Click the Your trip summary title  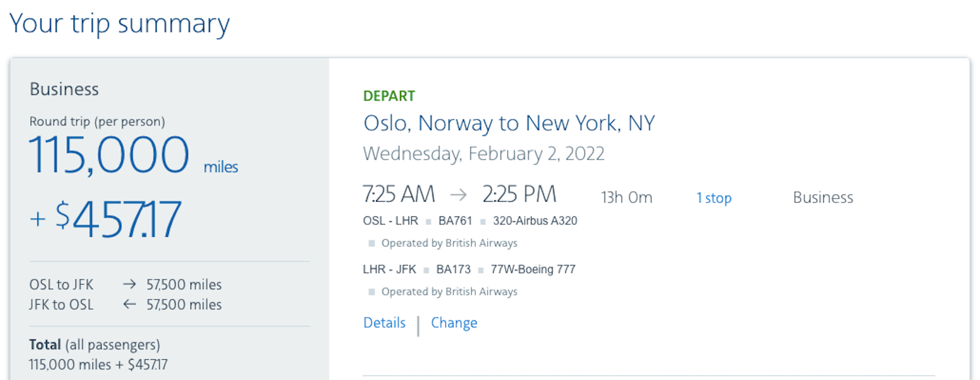[119, 24]
